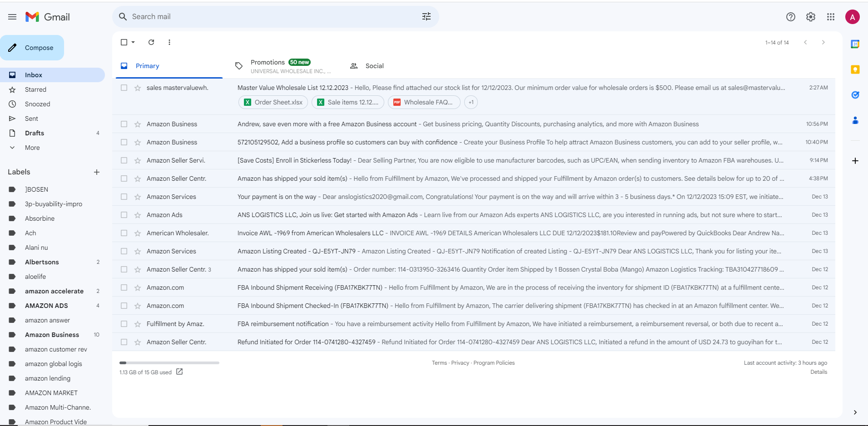Open the Google apps grid
Image resolution: width=868 pixels, height=426 pixels.
coord(831,17)
